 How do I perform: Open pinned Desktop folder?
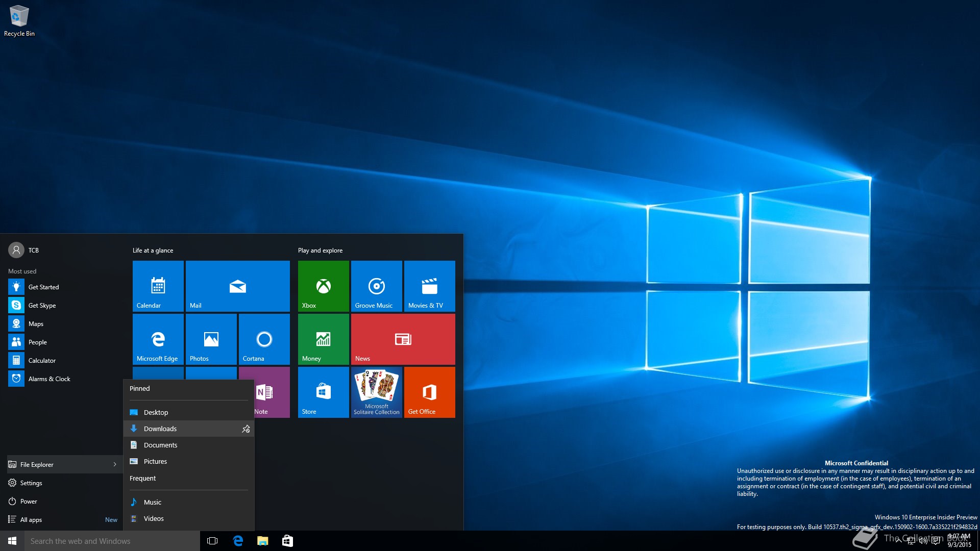189,412
